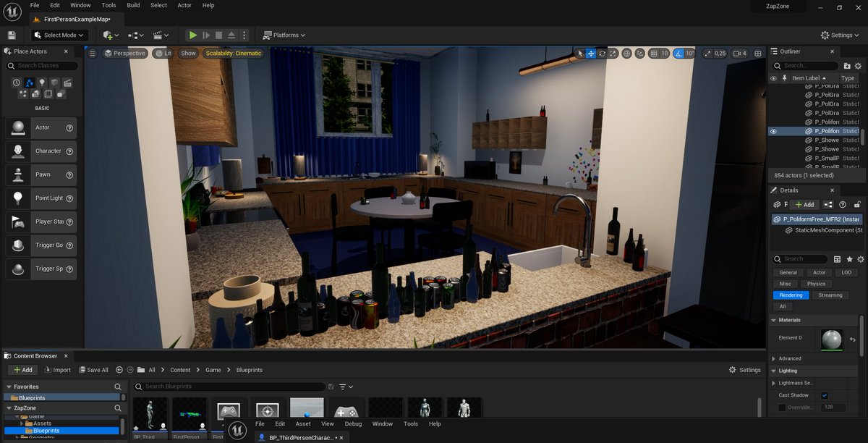Toggle the Details lock icon
Screen dimensions: 868x443
click(856, 205)
